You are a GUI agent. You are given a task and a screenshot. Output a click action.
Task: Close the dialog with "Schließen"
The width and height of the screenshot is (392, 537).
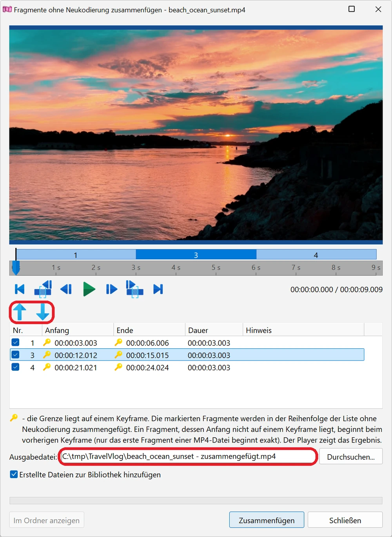pos(345,520)
